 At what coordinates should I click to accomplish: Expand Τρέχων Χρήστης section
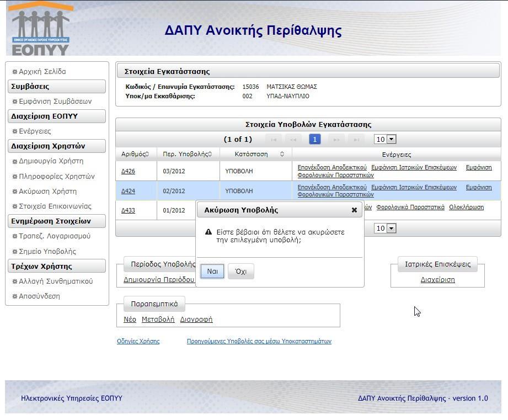pos(57,266)
